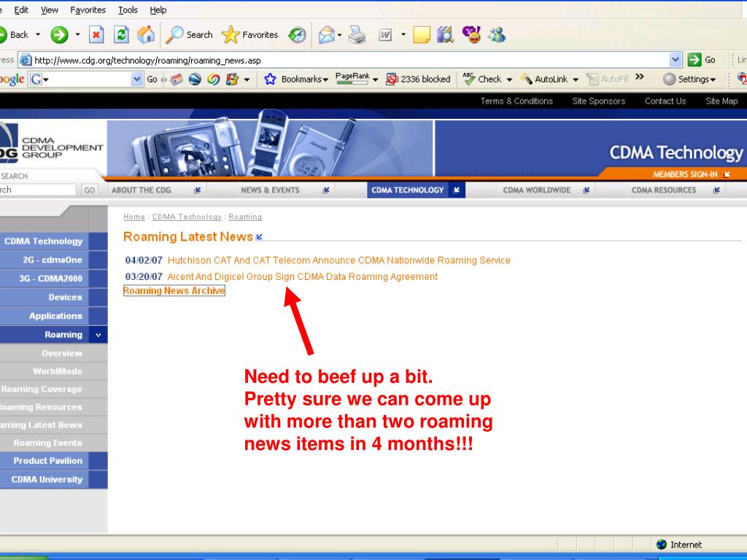Open the Favorites menu
747x560 pixels.
[x=88, y=10]
